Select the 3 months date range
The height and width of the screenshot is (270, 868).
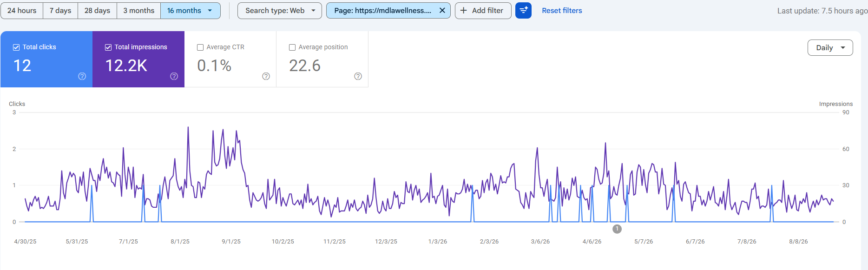click(x=138, y=10)
